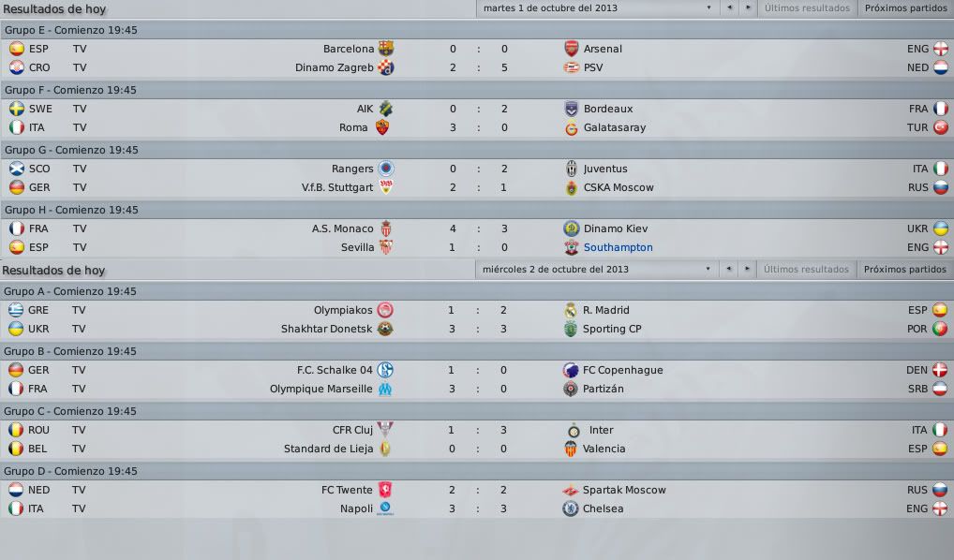The width and height of the screenshot is (954, 560).
Task: Click the F.C. Schalke 04 badge
Action: click(x=385, y=370)
